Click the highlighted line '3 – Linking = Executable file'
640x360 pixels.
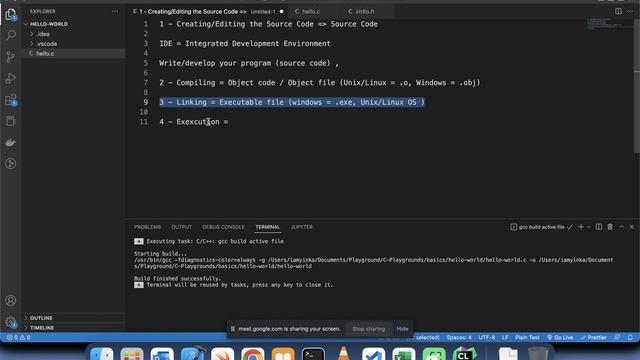292,102
